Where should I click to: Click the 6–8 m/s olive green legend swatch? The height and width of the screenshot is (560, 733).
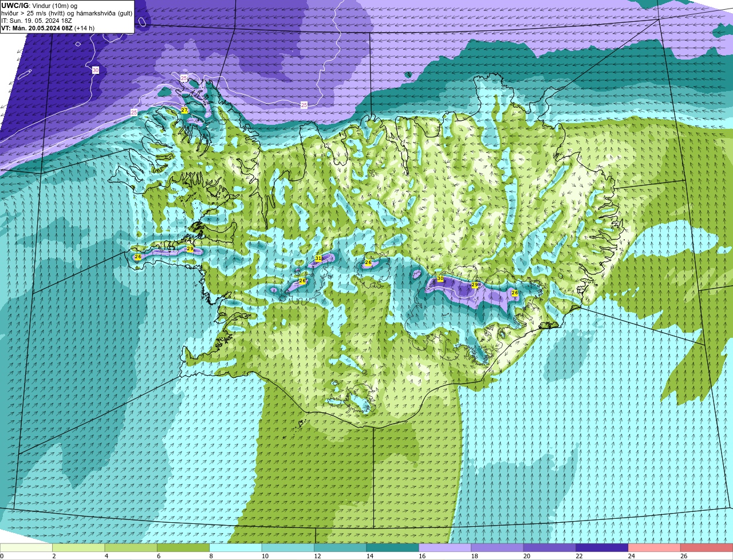(x=184, y=547)
